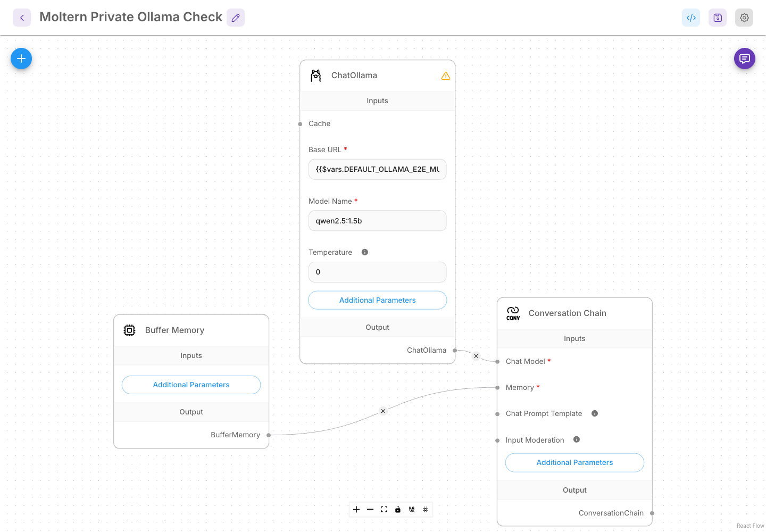Screen dimensions: 766x532
Task: Show Chat Prompt Template info icon
Action: (595, 413)
